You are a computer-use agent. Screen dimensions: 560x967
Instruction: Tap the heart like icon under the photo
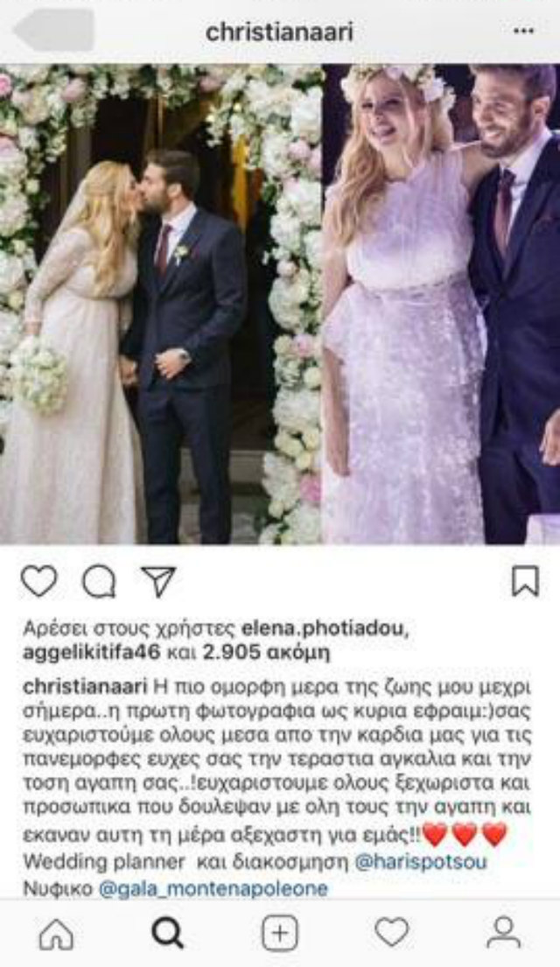38,581
